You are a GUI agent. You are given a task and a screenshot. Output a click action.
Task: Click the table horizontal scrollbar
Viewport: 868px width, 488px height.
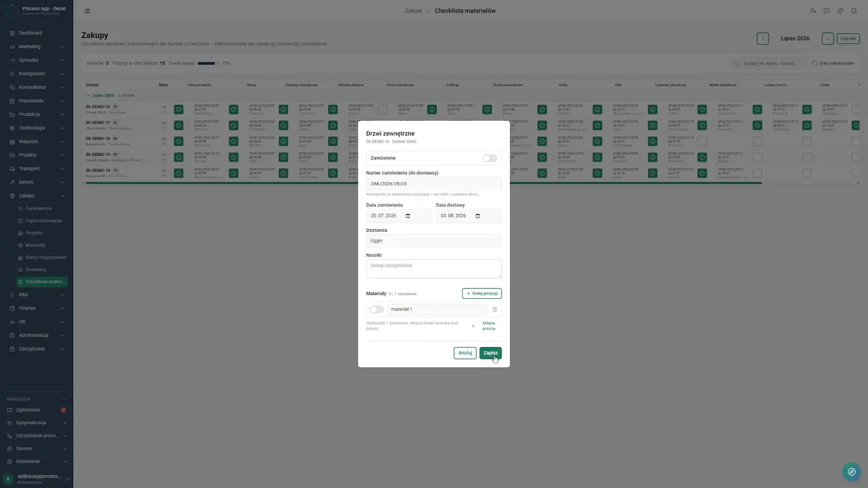coord(424,183)
